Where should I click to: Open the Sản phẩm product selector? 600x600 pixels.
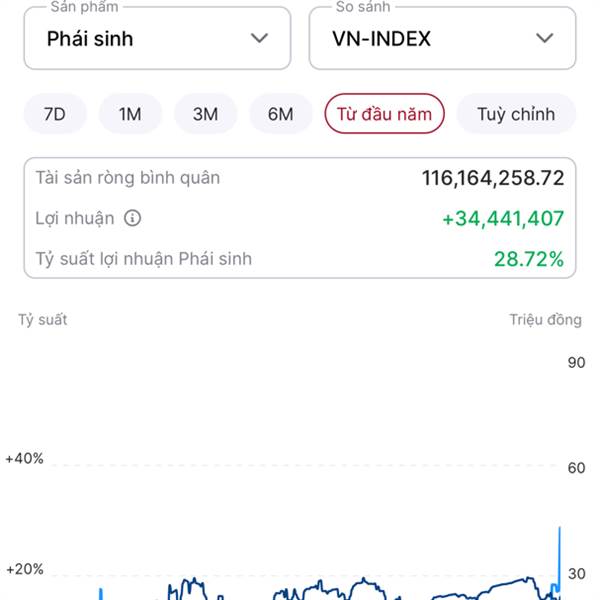[x=157, y=38]
